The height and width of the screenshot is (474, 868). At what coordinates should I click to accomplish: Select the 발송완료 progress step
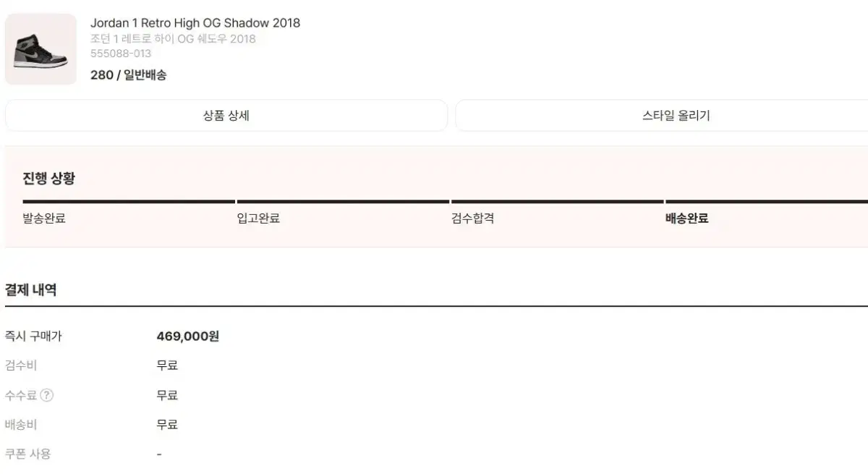pos(44,219)
